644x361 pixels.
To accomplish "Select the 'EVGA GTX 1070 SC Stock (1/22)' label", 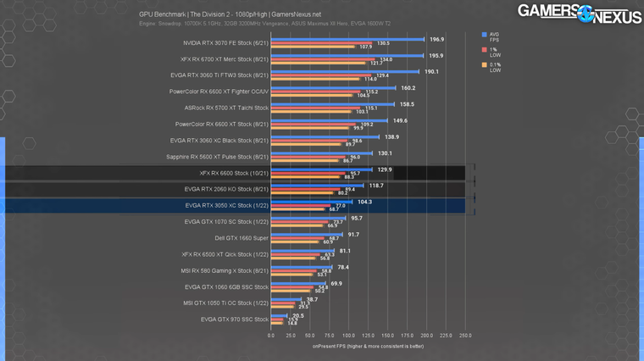I will pyautogui.click(x=226, y=222).
